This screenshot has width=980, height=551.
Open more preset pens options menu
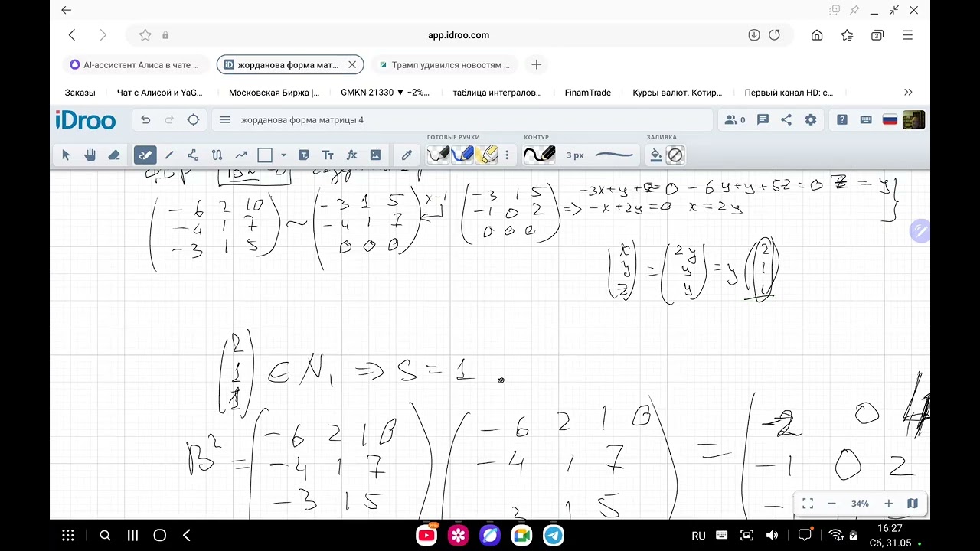point(506,155)
